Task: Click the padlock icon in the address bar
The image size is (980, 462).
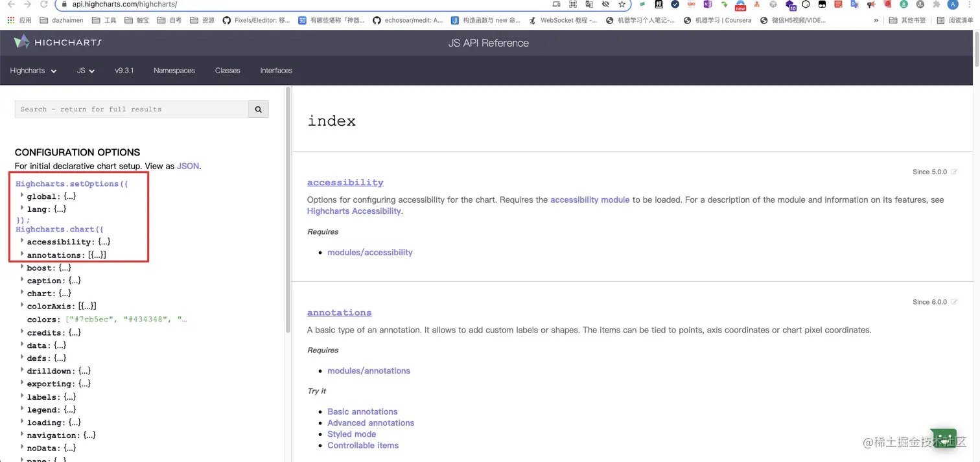Action: (x=65, y=4)
